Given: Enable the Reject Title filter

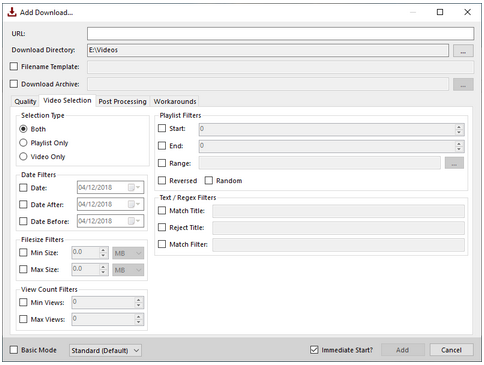Looking at the screenshot, I should [x=162, y=227].
